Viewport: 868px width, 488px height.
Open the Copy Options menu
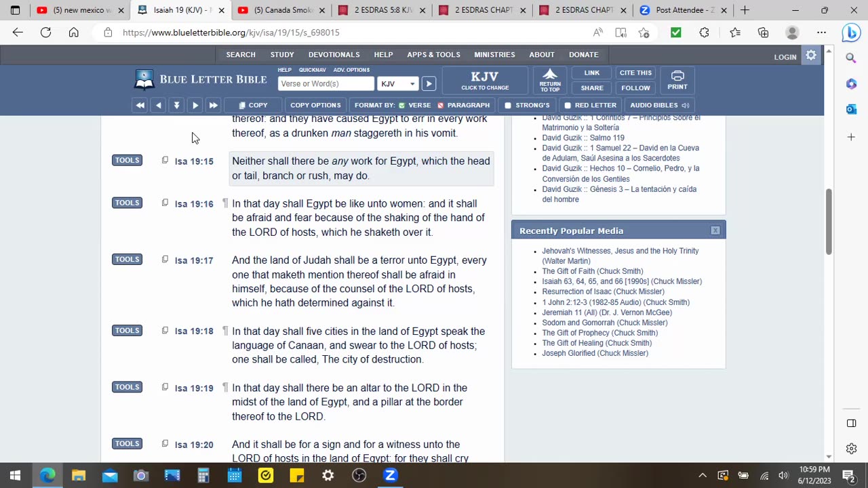315,105
